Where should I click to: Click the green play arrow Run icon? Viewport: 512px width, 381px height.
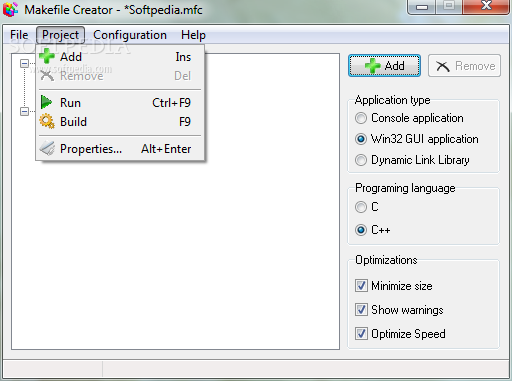pyautogui.click(x=46, y=102)
